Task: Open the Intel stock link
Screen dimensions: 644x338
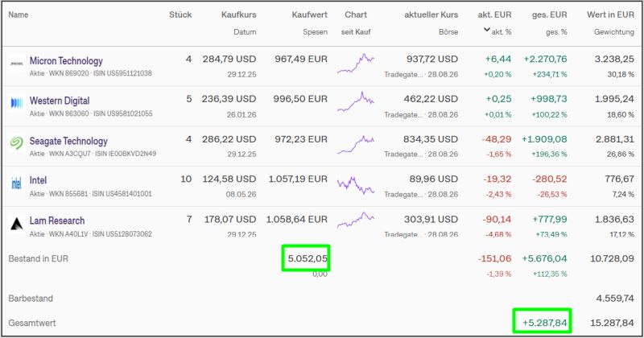Action: (x=38, y=180)
